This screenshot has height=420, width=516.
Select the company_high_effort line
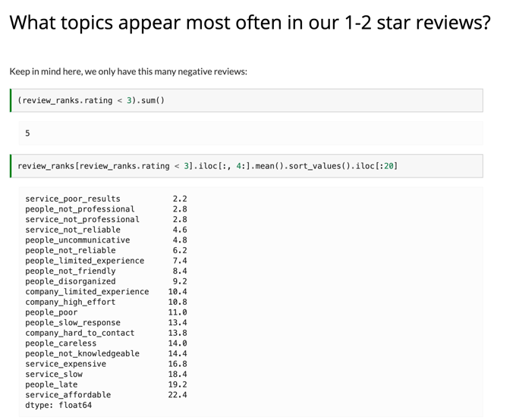tap(71, 302)
